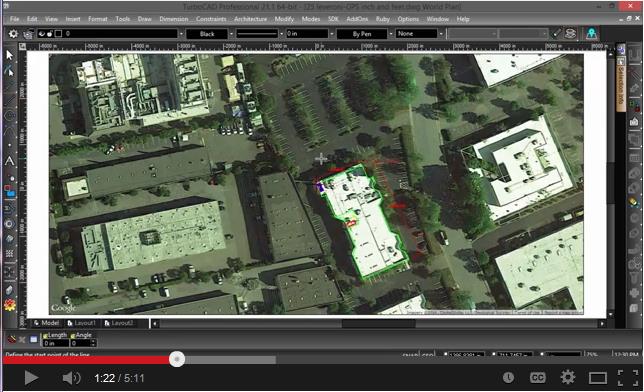Select the Line tool in left toolbar
The image size is (644, 392).
tap(9, 100)
